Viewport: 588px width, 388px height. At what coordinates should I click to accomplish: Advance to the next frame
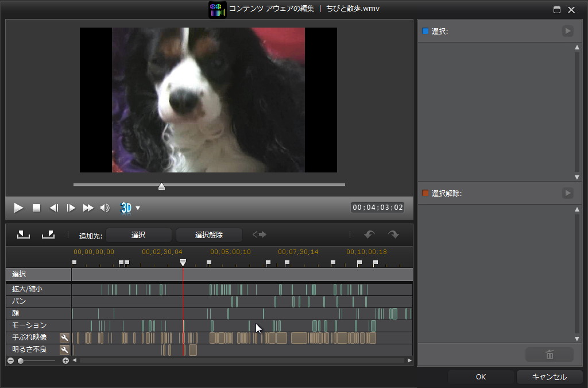tap(71, 208)
